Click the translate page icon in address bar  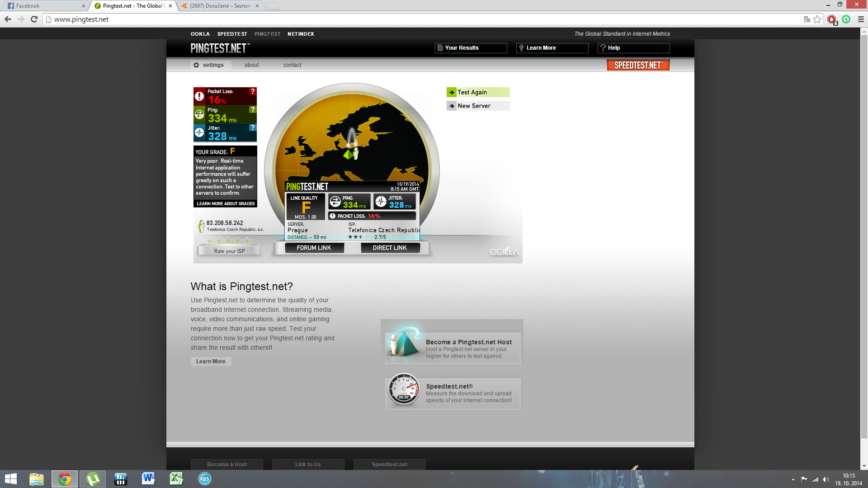click(x=807, y=19)
